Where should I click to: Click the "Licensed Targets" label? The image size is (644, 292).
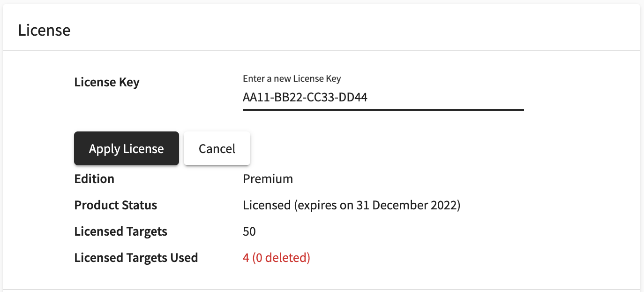(120, 231)
